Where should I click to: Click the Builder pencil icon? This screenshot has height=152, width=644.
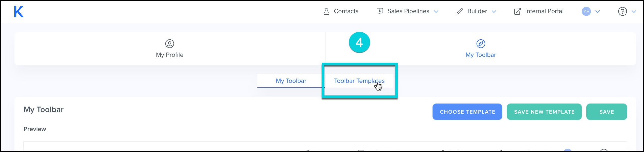click(x=459, y=11)
